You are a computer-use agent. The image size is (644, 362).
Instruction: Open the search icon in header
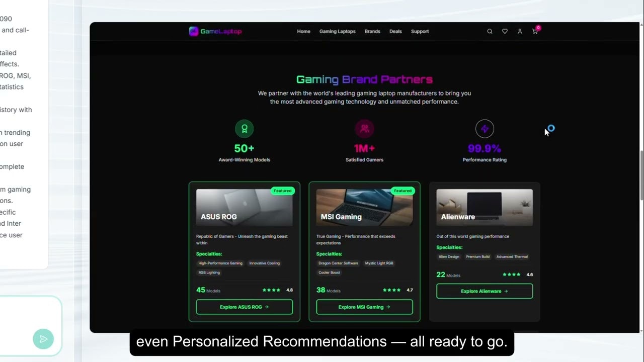(x=490, y=31)
